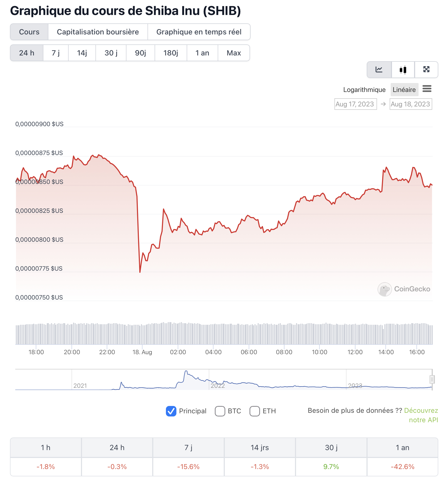Click the Aug 17, 2023 start date field
Viewport: 448px width, 479px height.
click(x=355, y=104)
